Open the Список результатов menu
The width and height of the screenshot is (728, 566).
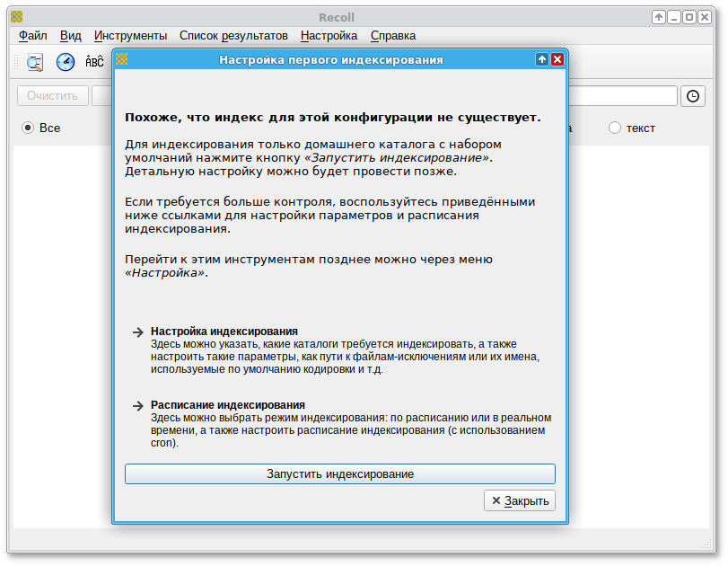pyautogui.click(x=233, y=36)
